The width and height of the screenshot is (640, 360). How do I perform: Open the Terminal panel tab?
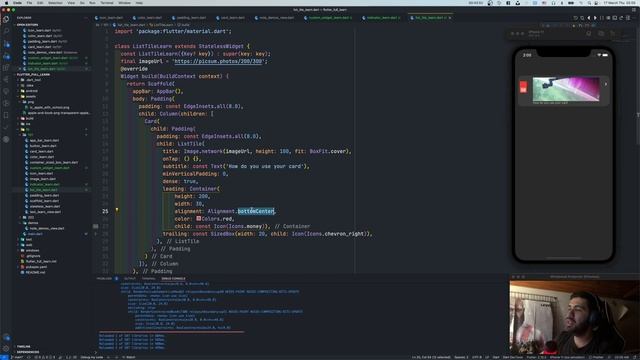pos(148,278)
